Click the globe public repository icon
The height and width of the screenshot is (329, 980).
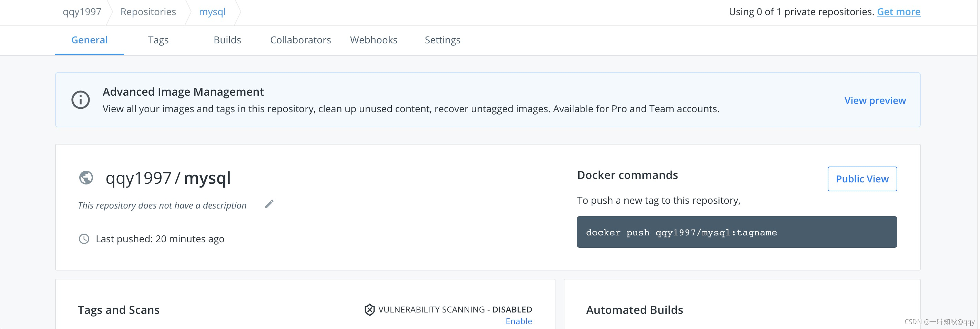coord(86,178)
